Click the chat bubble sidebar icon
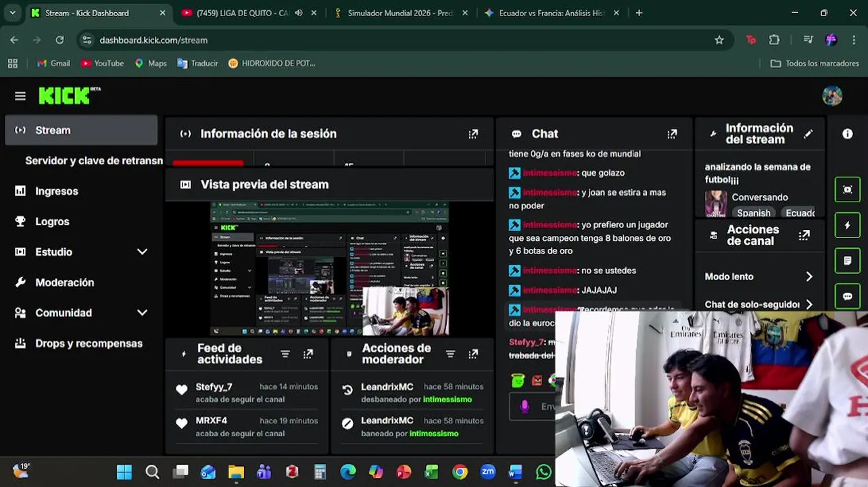 [847, 296]
